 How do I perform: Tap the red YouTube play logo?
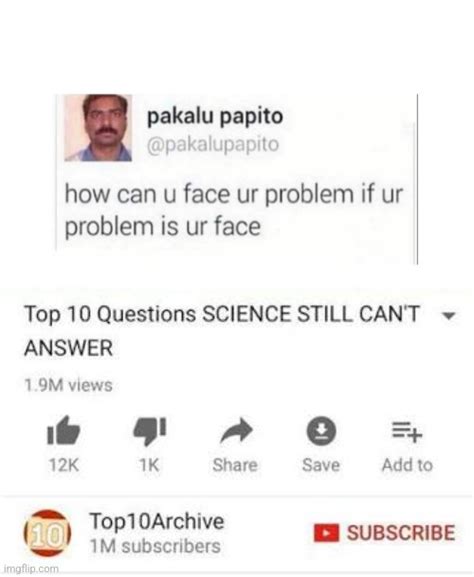click(326, 533)
